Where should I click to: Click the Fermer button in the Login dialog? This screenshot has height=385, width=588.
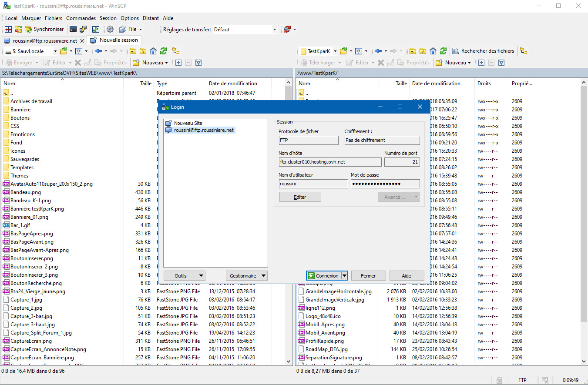point(368,275)
